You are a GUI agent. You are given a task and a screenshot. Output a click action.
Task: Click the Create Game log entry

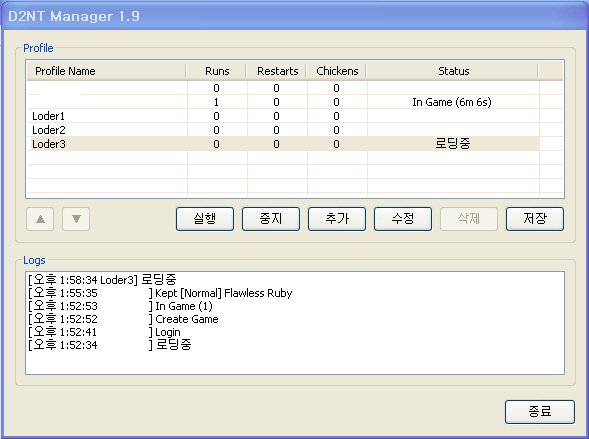tap(123, 319)
